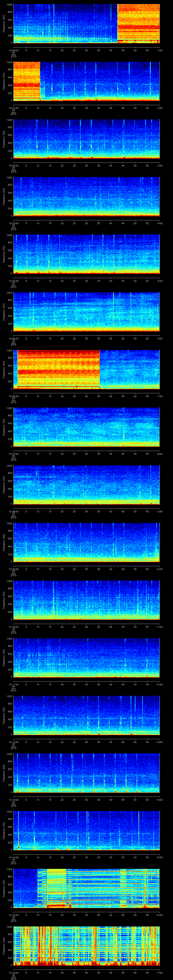Click the 7:00 end time label

[x=160, y=396]
